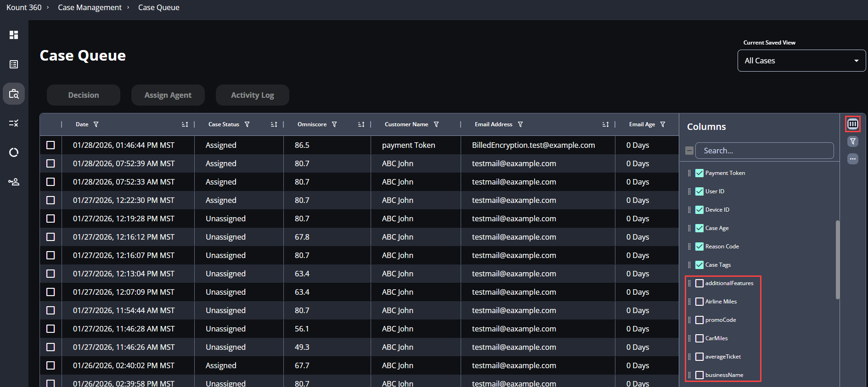Open the Filters panel funnel icon

853,141
